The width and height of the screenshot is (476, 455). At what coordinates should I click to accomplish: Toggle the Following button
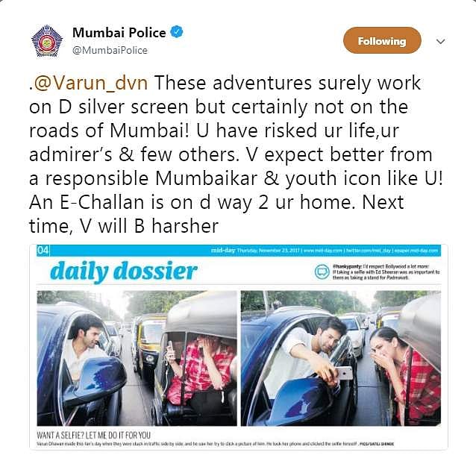point(382,41)
